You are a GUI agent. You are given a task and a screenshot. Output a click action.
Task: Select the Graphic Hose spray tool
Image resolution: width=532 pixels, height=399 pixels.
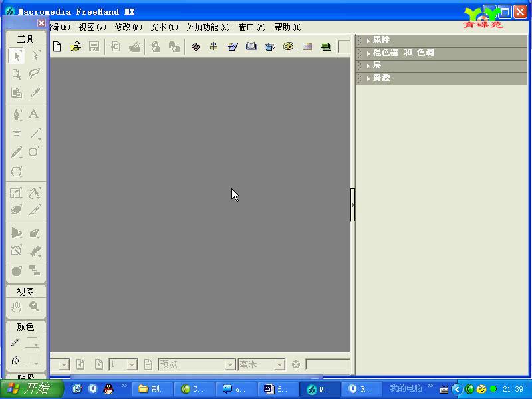pos(35,251)
